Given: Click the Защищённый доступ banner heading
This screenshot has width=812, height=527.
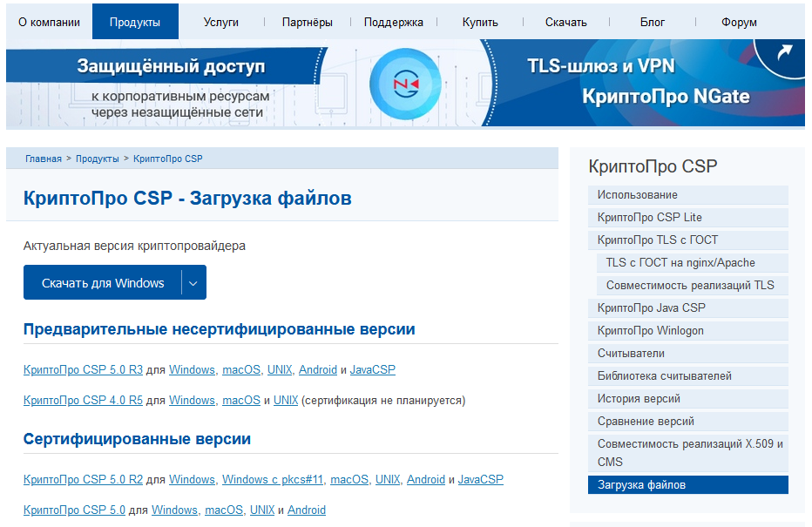Looking at the screenshot, I should pyautogui.click(x=171, y=66).
